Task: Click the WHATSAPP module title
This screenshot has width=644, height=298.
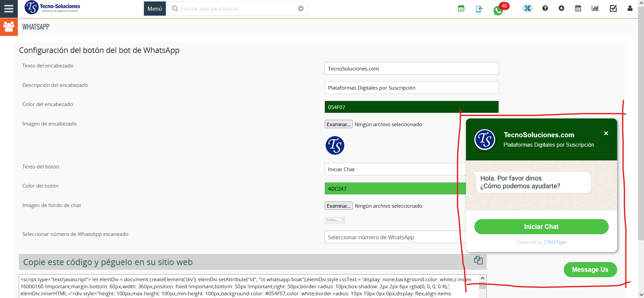Action: pos(36,27)
